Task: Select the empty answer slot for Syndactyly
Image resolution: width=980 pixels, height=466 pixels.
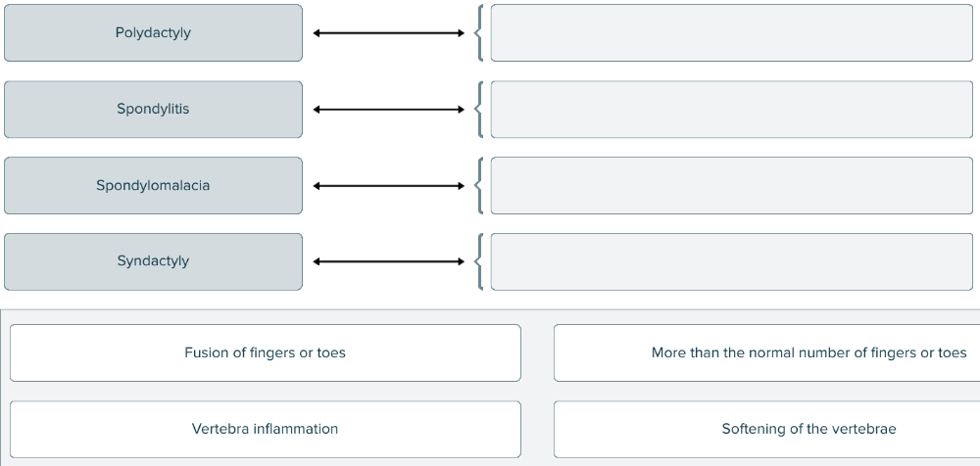Action: (x=731, y=261)
